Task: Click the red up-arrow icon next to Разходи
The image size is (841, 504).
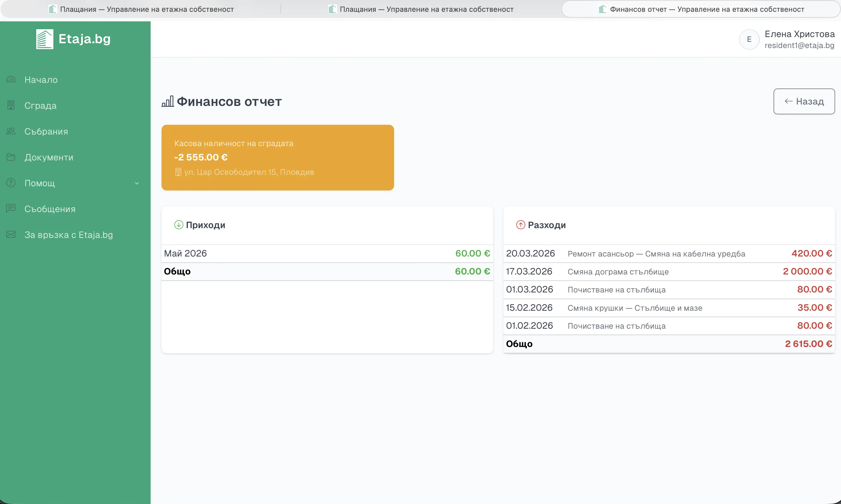Action: point(520,225)
